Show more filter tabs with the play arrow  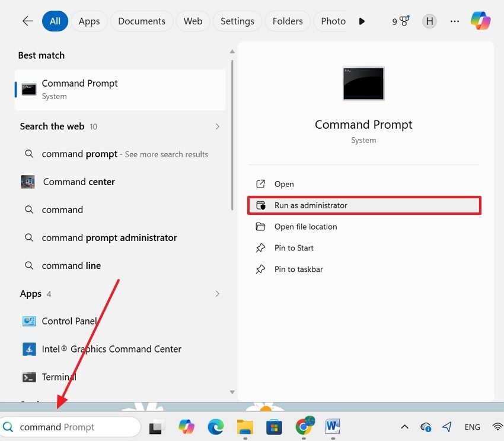[362, 21]
